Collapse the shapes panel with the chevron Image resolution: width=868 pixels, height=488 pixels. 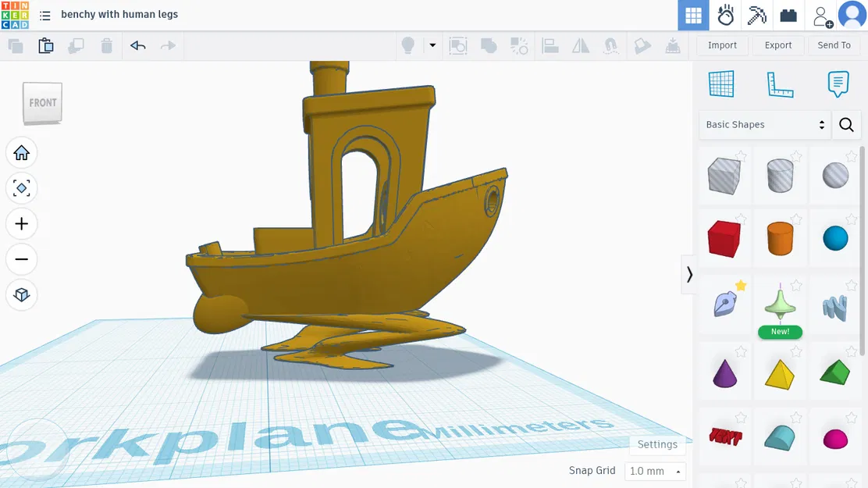point(689,275)
